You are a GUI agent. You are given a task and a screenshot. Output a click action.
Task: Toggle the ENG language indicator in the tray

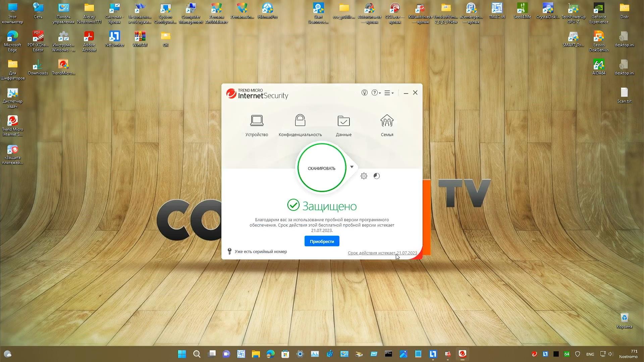coord(590,354)
